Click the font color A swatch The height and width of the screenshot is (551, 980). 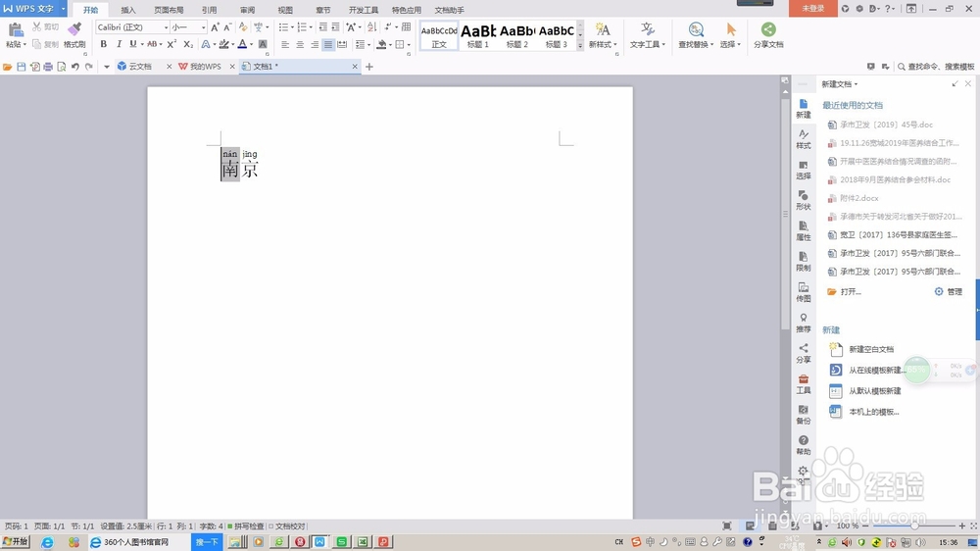coord(242,44)
